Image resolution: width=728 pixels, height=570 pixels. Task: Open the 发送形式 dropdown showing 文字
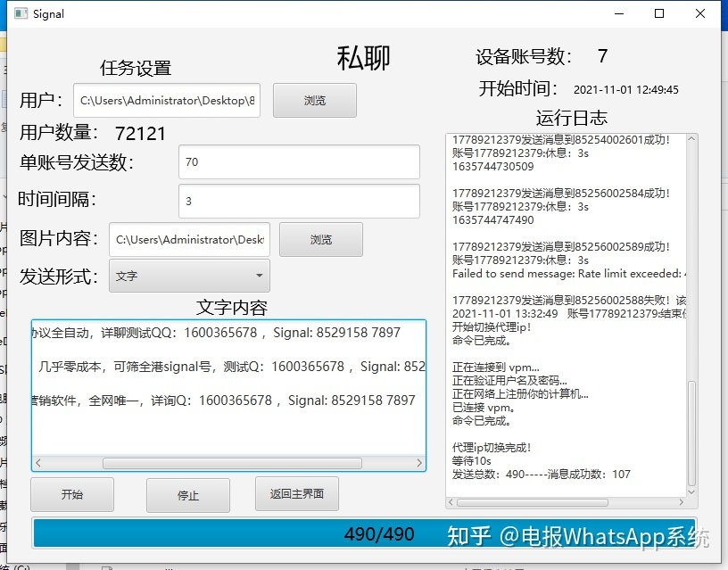pyautogui.click(x=189, y=277)
